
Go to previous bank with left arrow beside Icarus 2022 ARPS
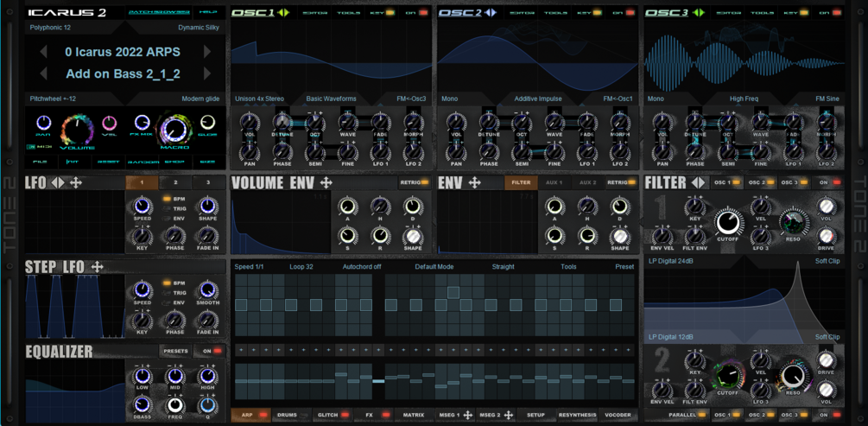pos(43,52)
